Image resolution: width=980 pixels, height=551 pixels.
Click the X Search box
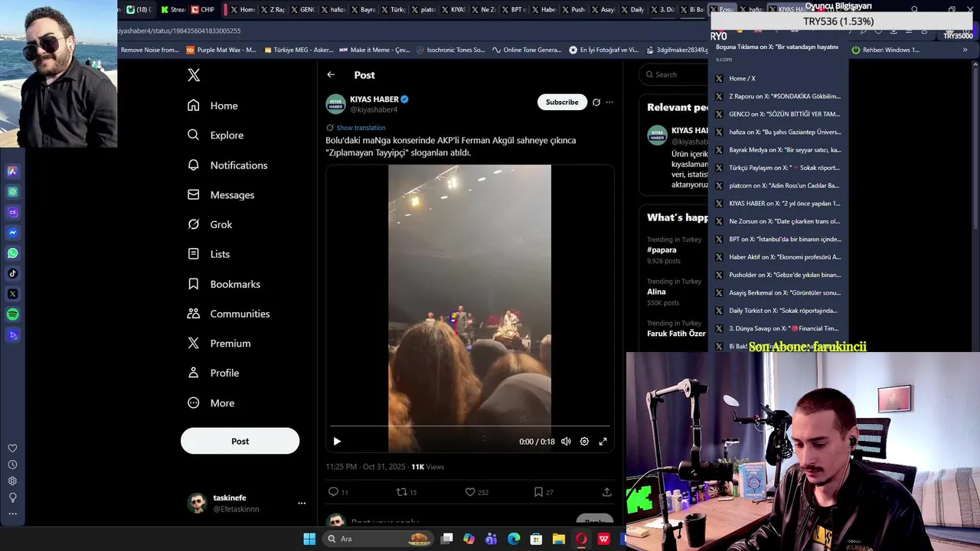point(674,74)
